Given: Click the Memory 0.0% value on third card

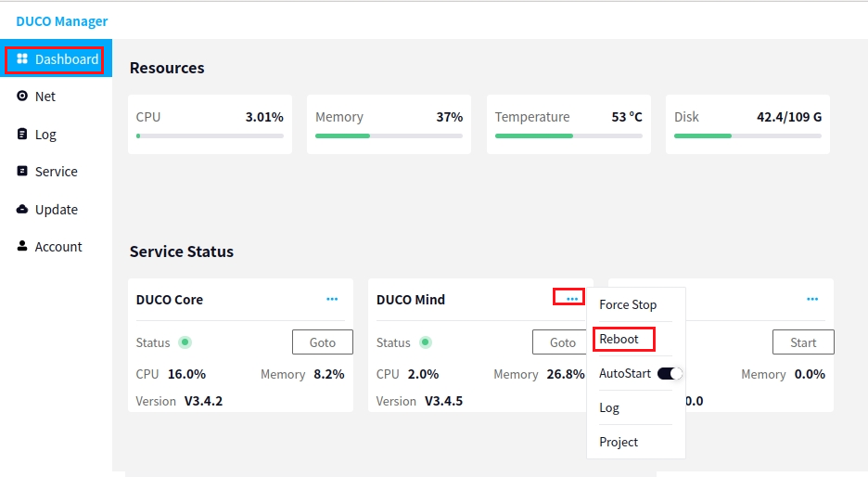Looking at the screenshot, I should click(810, 375).
